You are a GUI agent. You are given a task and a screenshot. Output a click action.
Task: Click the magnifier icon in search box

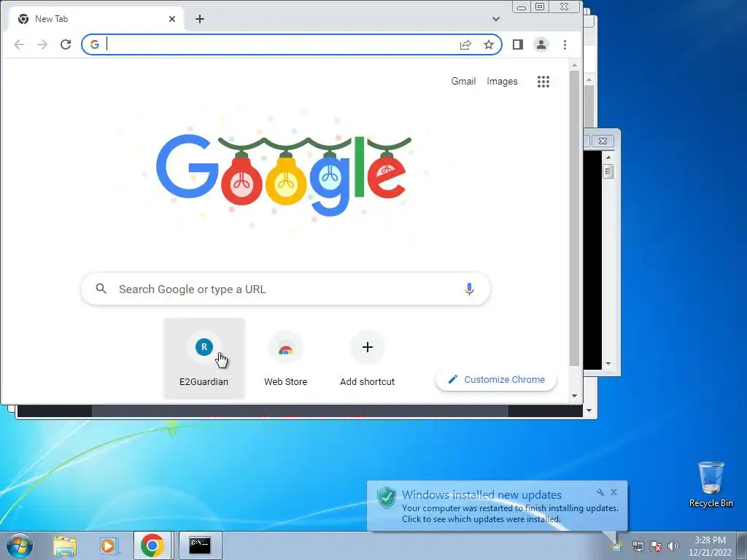[x=101, y=289]
